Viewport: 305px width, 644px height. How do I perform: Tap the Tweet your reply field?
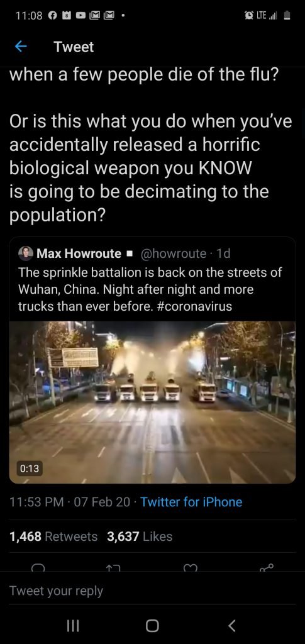click(x=152, y=591)
